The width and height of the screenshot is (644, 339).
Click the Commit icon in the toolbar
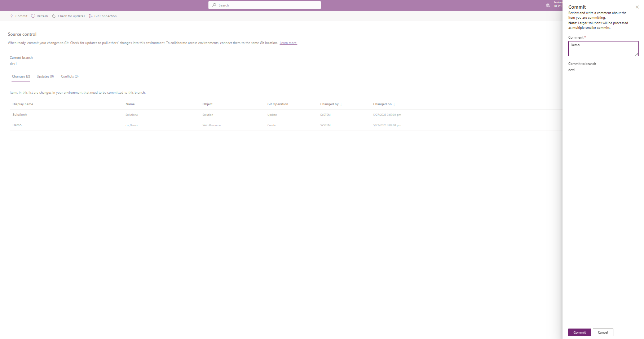(12, 16)
